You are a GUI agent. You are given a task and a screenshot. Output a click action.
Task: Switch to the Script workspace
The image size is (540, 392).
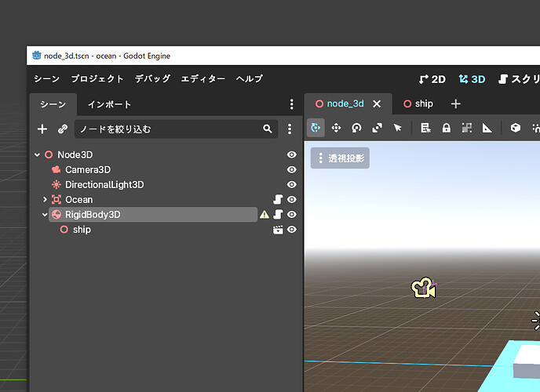(519, 79)
